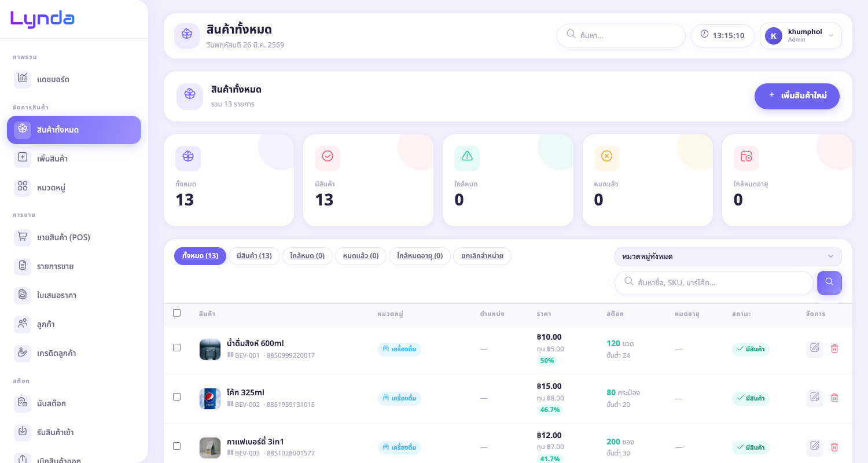The image size is (868, 463).
Task: Expand the หมวดหมู่ทั้งหมด category dropdown
Action: (727, 256)
